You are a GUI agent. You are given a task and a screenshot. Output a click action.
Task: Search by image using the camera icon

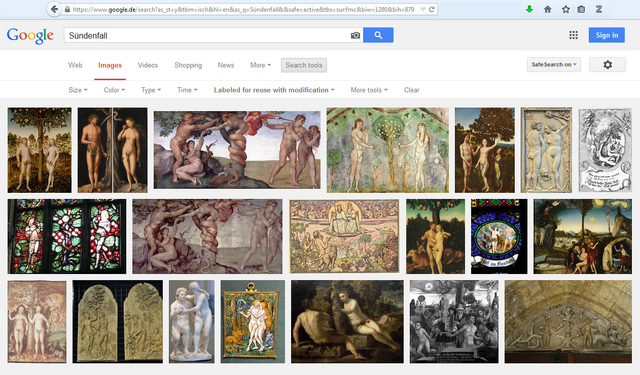(x=356, y=36)
